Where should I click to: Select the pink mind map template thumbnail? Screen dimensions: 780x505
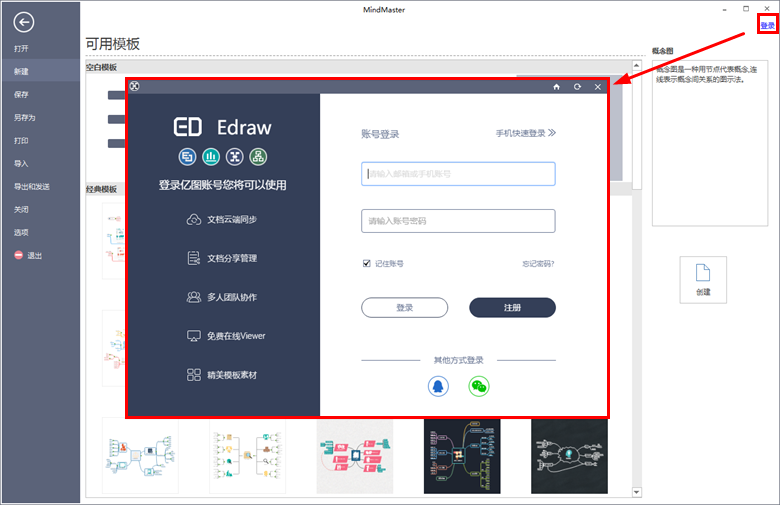[355, 456]
